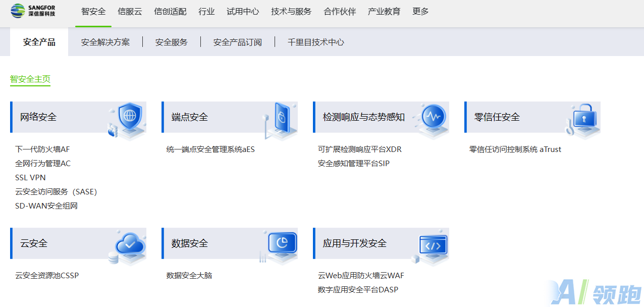Viewport: 644px width, 307px height.
Task: Click the 数据安全 category heading
Action: pos(190,243)
